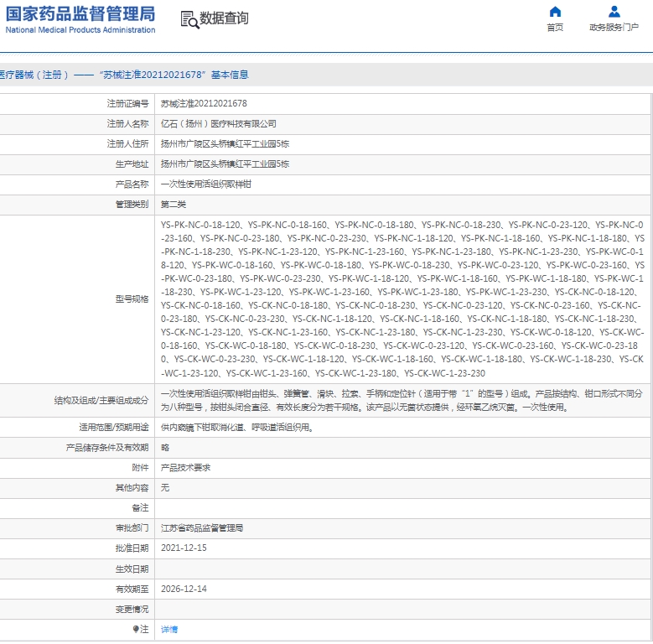Click the 产品储存条件及有效期 label
Image resolution: width=653 pixels, height=644 pixels.
(107, 448)
